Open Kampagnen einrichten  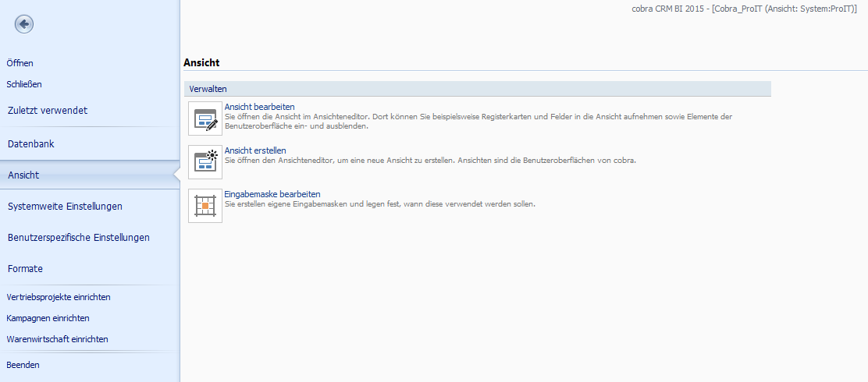[48, 318]
